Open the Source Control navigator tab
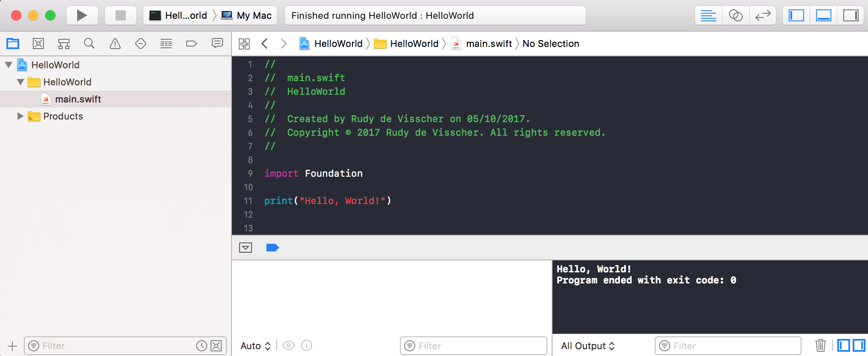 (x=38, y=44)
